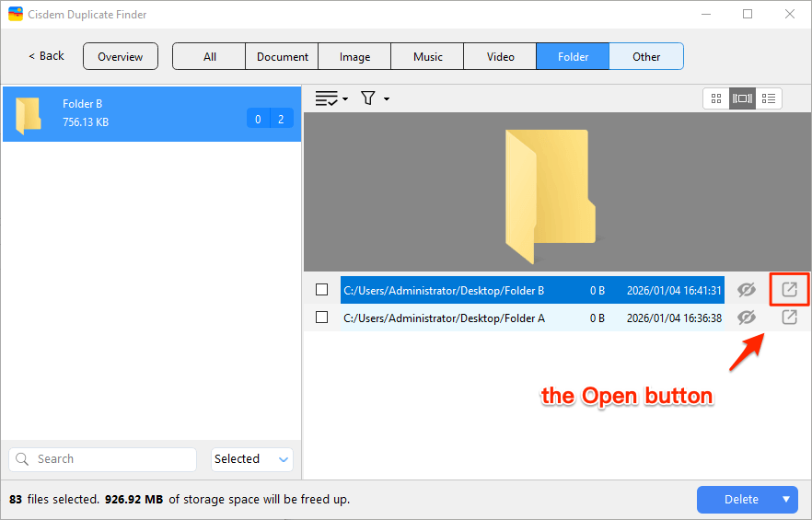This screenshot has width=812, height=520.
Task: Click the date 2026/01/04 16:41:31
Action: (674, 291)
